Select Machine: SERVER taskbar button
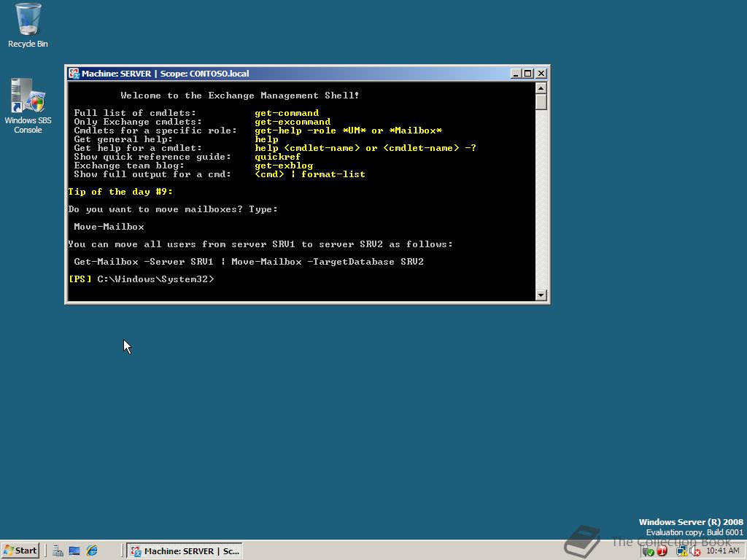This screenshot has width=747, height=560. (185, 551)
